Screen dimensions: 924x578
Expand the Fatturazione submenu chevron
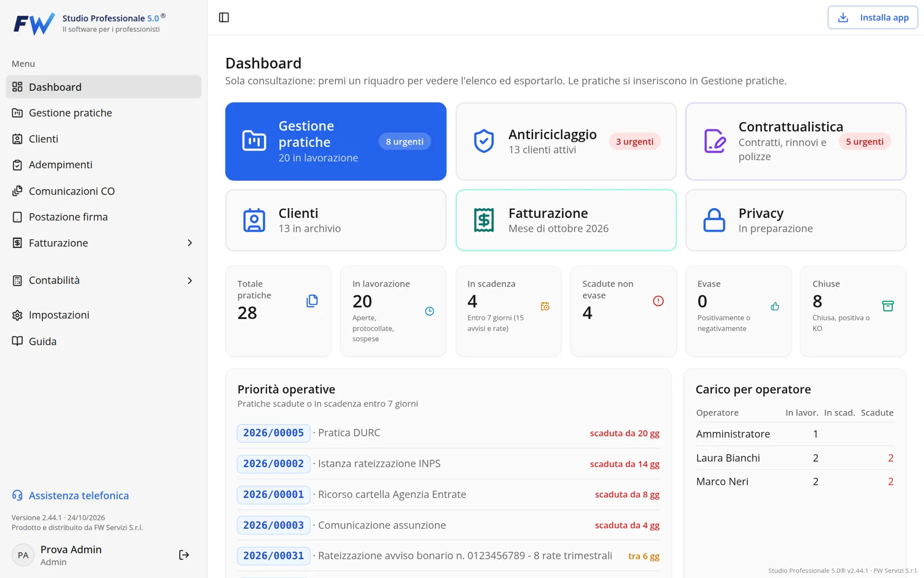190,243
